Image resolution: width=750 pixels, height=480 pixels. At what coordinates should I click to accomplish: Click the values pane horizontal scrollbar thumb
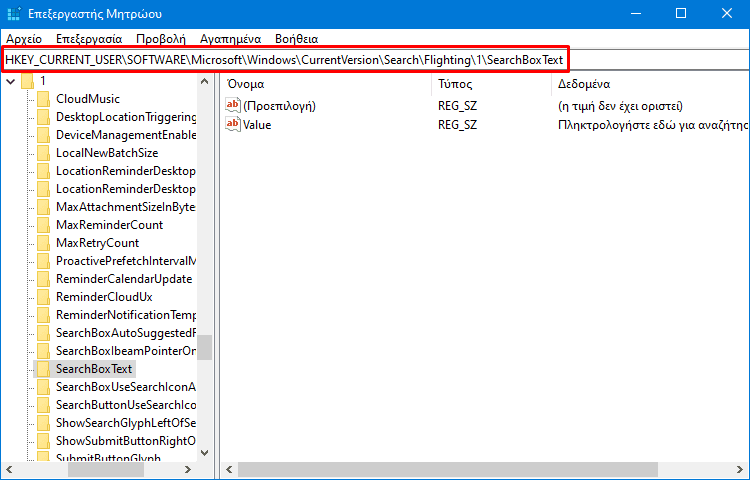(448, 470)
